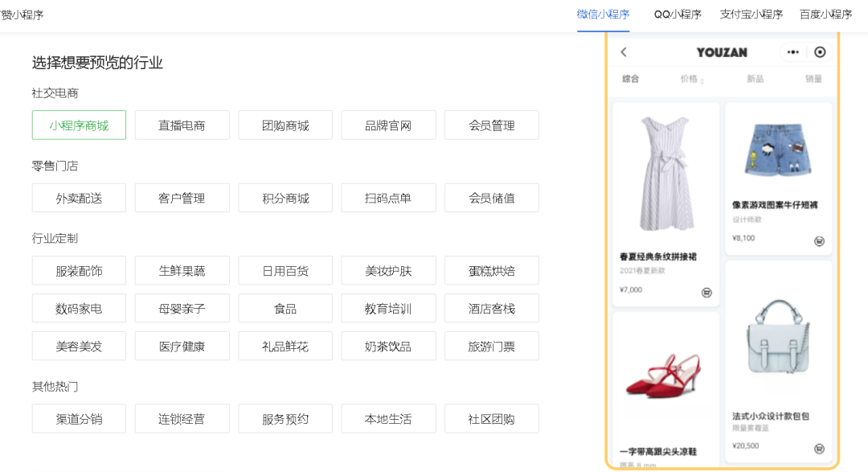Switch to the QQ小程序 tab
Image resolution: width=868 pixels, height=472 pixels.
(x=677, y=14)
